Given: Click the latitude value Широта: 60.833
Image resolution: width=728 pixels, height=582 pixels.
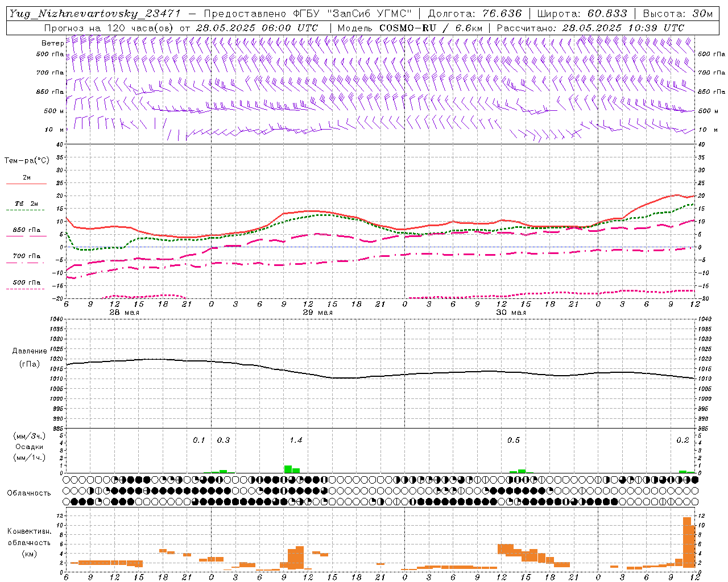Looking at the screenshot, I should (582, 14).
